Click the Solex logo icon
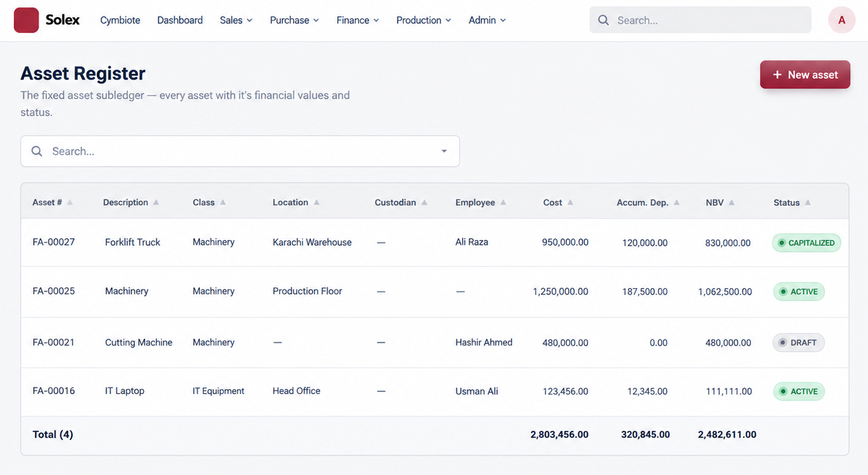The image size is (868, 475). pos(26,20)
